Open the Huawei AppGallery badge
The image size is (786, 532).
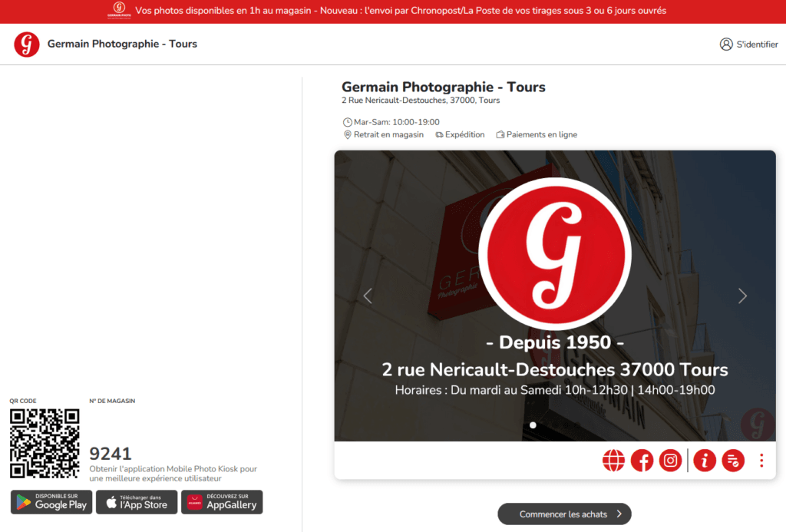222,502
